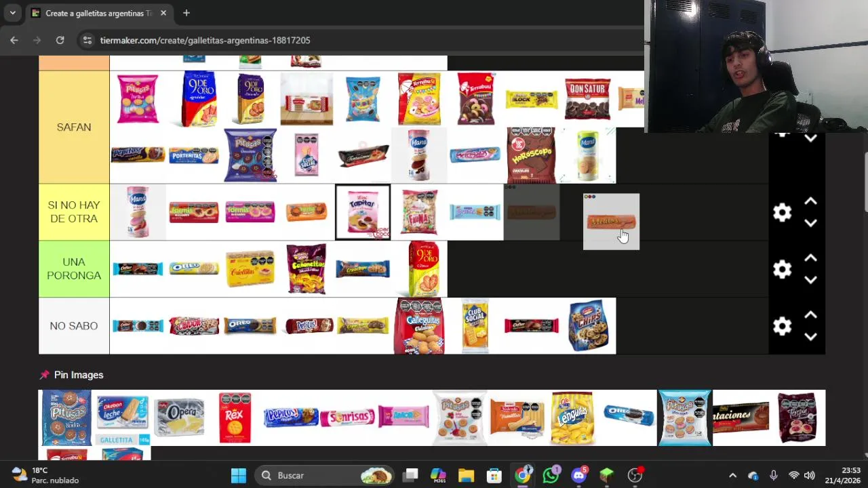Edit the UNA PORONGA tier label

pyautogui.click(x=74, y=268)
